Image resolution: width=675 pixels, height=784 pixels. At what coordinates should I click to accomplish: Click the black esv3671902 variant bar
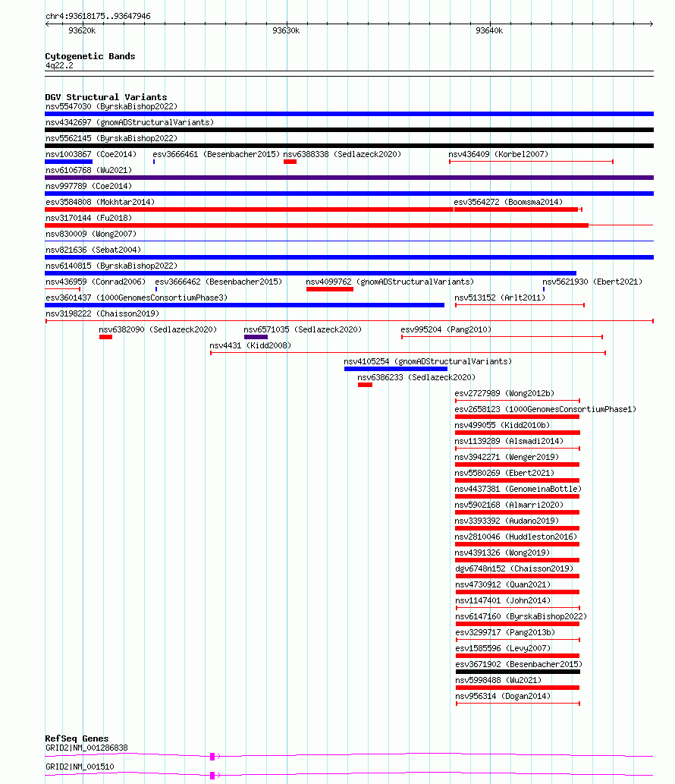[x=517, y=672]
